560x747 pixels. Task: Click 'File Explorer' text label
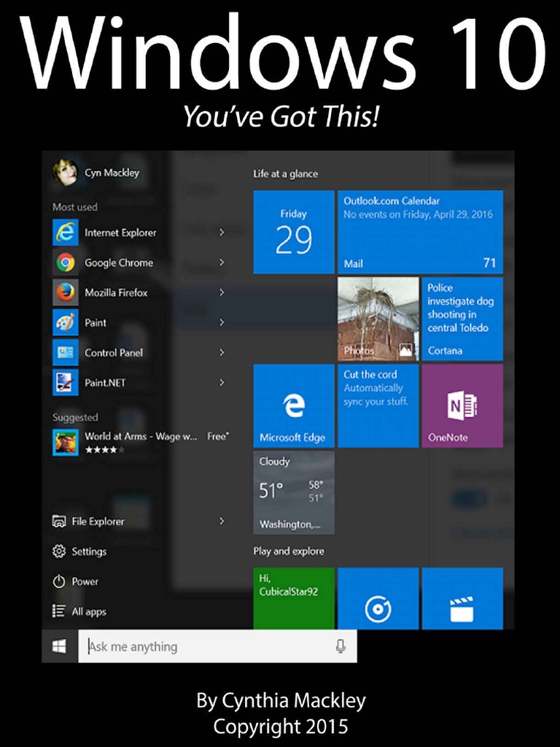click(x=98, y=521)
